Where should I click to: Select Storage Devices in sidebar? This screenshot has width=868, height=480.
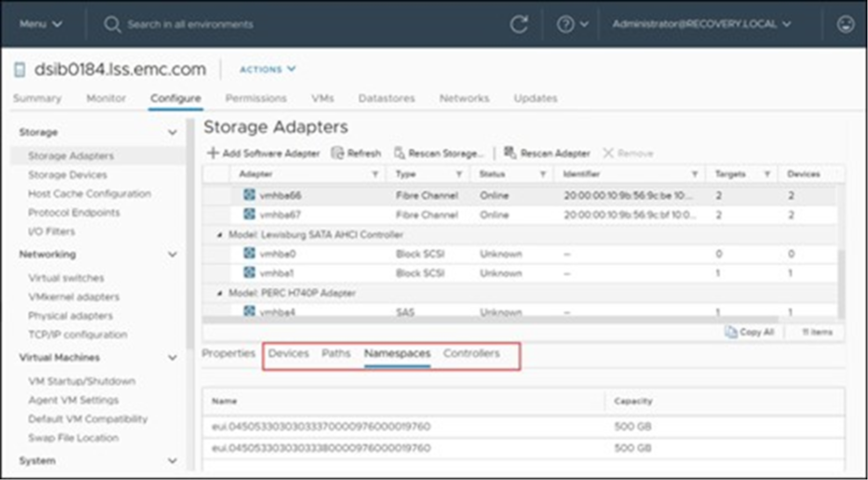click(x=68, y=175)
